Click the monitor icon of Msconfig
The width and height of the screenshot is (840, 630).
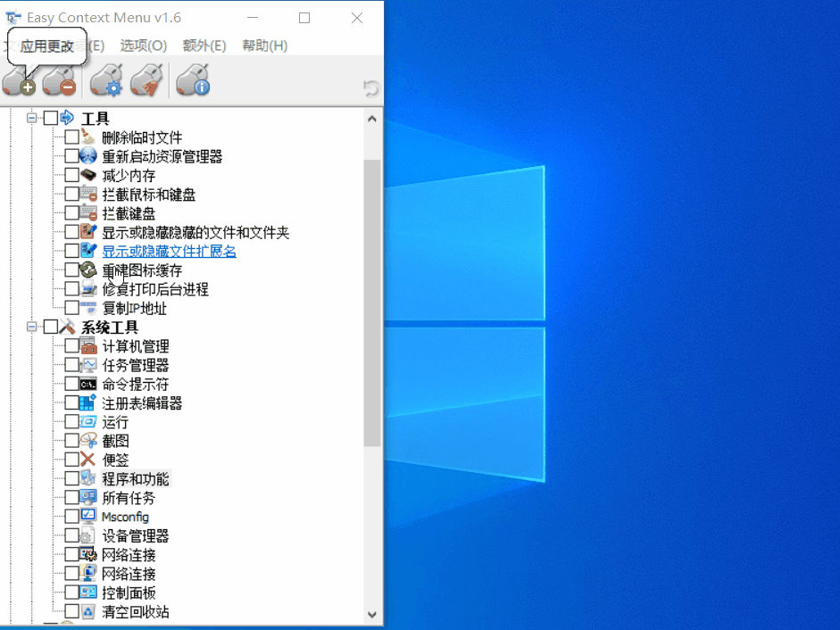tap(88, 516)
